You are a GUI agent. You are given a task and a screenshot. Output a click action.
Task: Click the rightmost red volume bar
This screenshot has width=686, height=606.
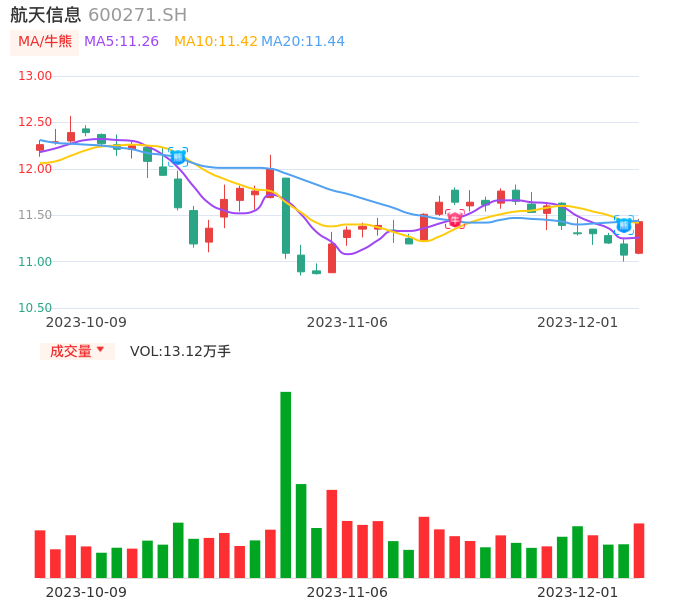click(x=639, y=550)
